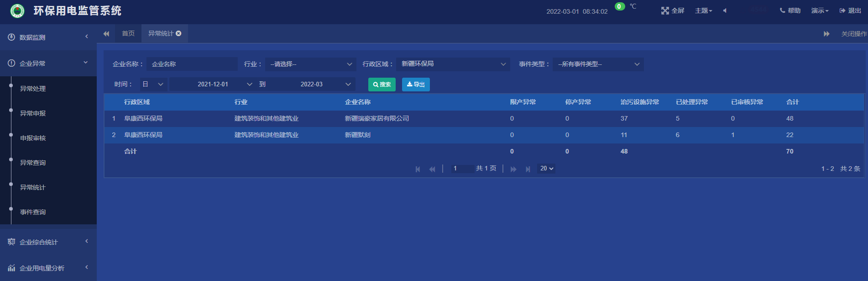This screenshot has width=868, height=281.
Task: Collapse the 企业异常 sidebar section
Action: [48, 63]
